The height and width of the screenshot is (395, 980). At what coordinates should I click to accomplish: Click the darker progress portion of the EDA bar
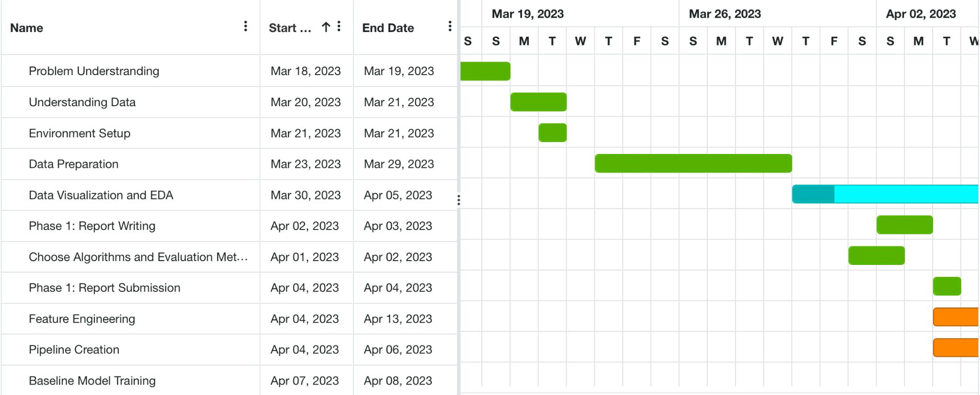[813, 195]
